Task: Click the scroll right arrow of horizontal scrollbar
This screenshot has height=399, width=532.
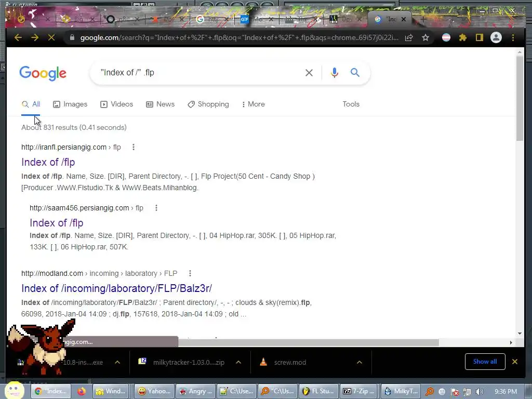Action: tap(511, 343)
